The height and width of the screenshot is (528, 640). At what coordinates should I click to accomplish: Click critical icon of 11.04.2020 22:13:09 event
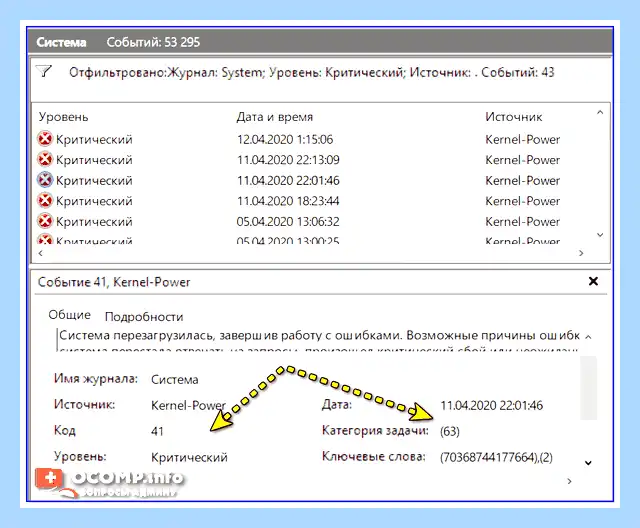pos(45,159)
